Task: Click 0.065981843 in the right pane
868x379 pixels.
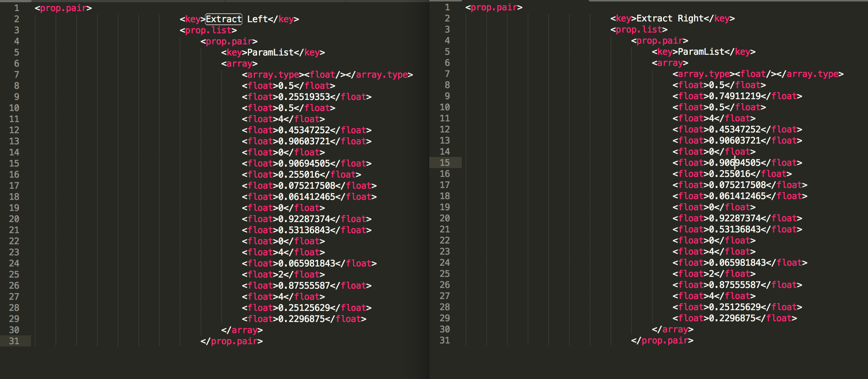Action: tap(737, 262)
